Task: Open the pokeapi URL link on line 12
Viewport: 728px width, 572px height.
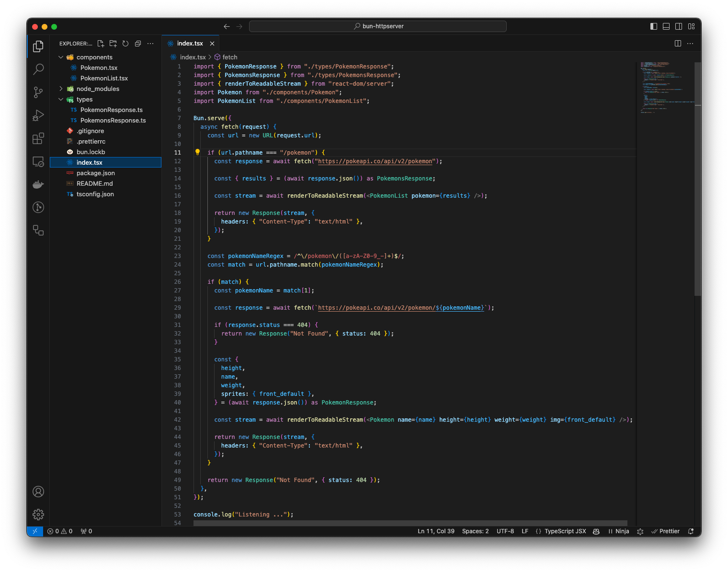Action: click(375, 161)
